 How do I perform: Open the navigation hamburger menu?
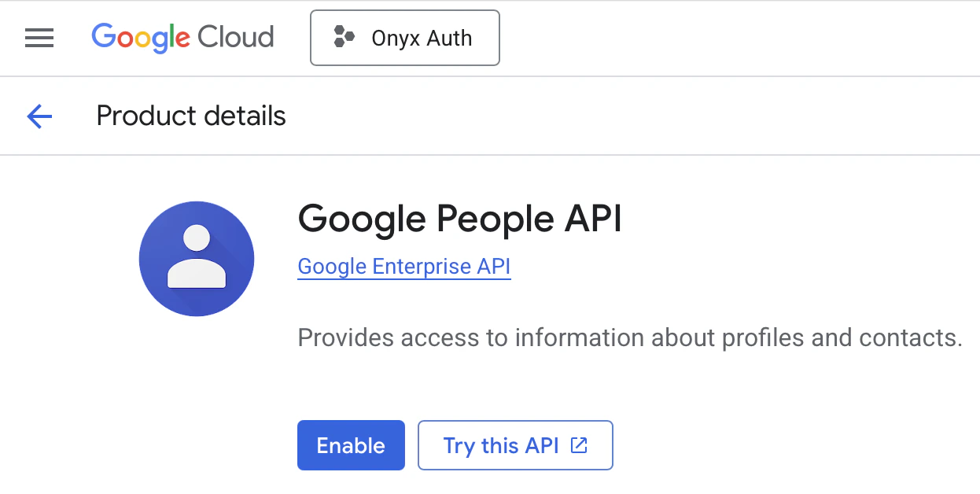39,38
